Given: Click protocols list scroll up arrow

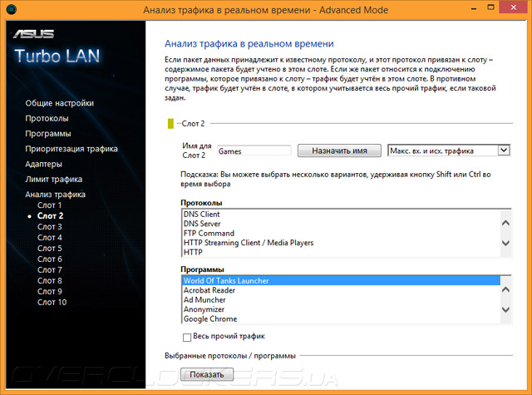Looking at the screenshot, I should [505, 223].
